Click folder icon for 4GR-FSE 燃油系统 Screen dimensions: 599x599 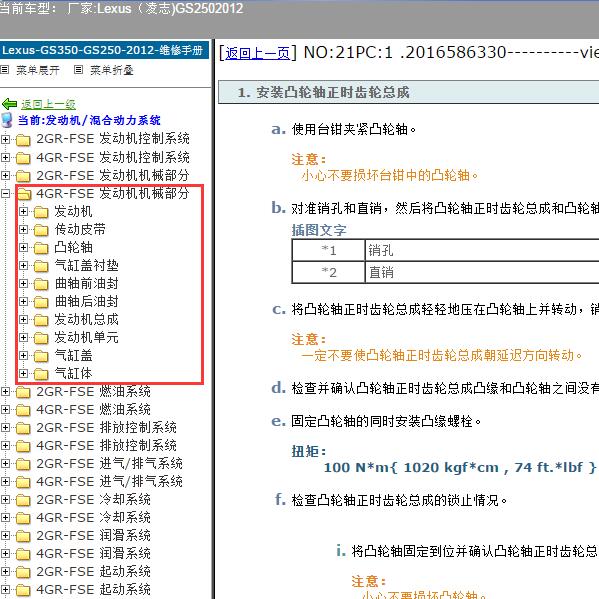point(23,410)
